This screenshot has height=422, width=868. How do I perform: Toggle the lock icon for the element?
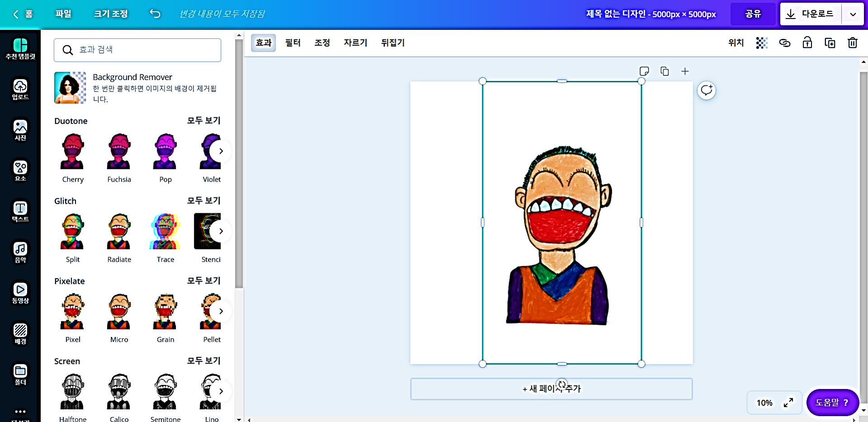click(807, 42)
